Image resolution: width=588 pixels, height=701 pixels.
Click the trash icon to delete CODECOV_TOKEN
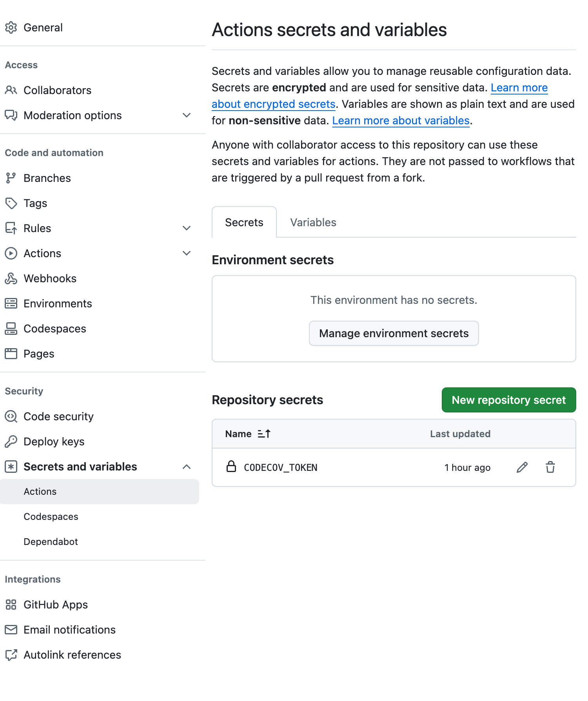pos(550,467)
